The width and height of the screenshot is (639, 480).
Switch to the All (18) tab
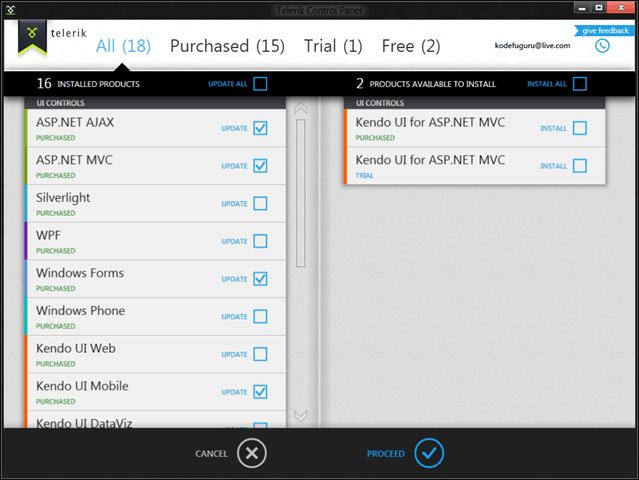tap(123, 46)
